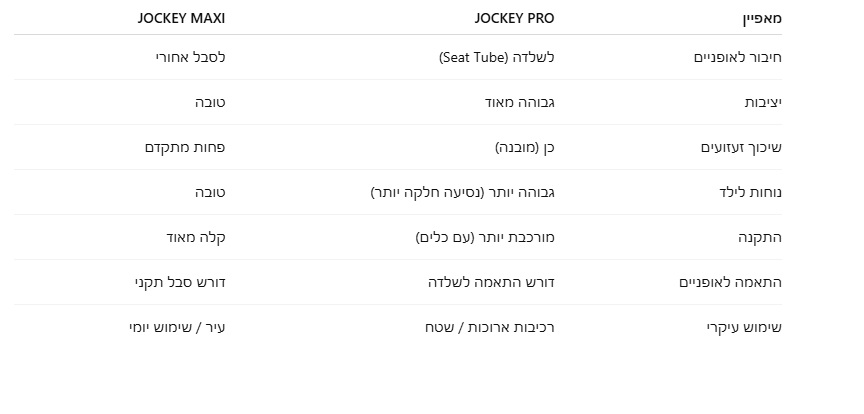This screenshot has width=864, height=414.
Task: Select the לשלדה (Seat Tube) cell
Action: pyautogui.click(x=496, y=57)
